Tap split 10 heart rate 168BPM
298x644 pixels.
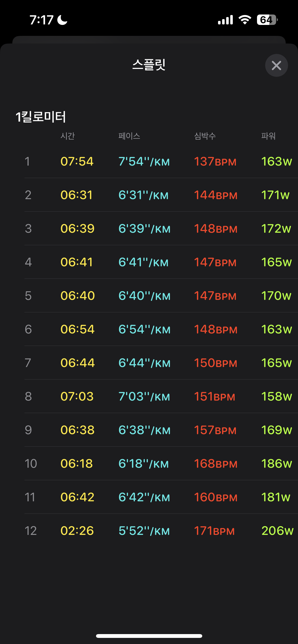[215, 464]
